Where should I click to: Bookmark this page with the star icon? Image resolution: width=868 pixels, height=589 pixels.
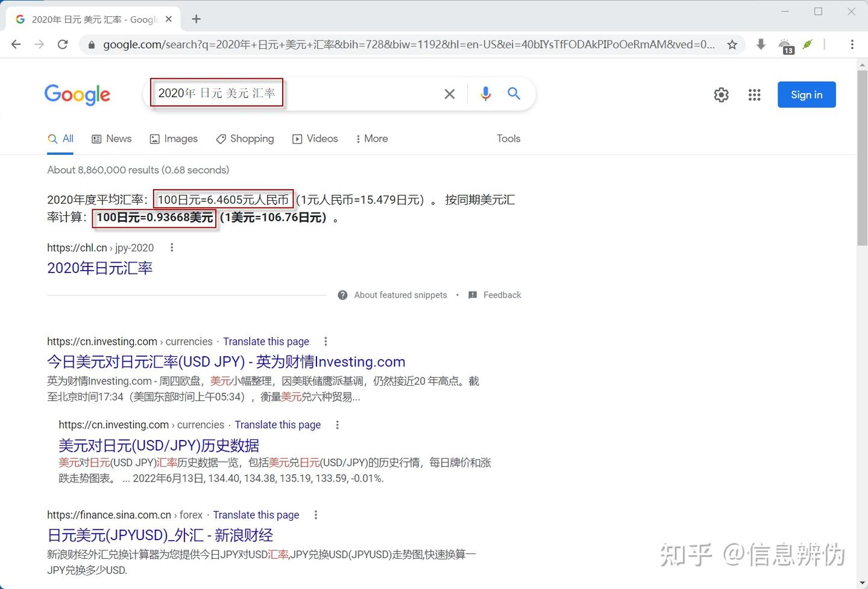(732, 44)
